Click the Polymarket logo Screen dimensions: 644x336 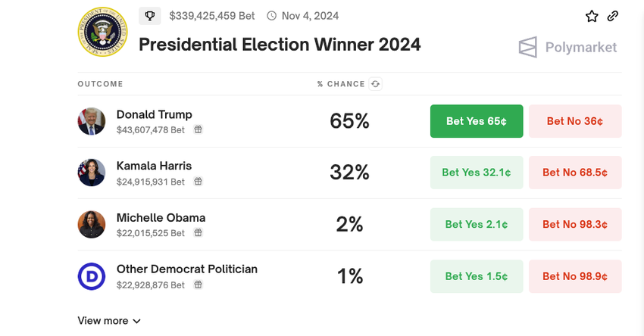pyautogui.click(x=568, y=48)
